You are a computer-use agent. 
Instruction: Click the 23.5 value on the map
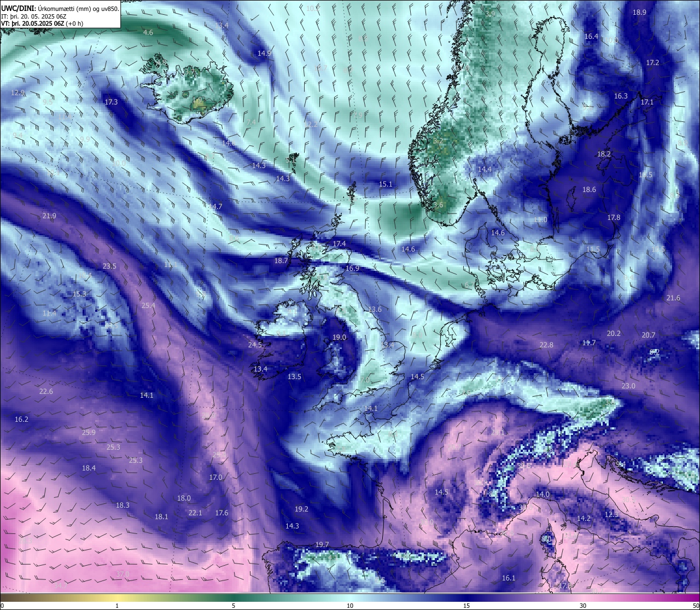109,266
